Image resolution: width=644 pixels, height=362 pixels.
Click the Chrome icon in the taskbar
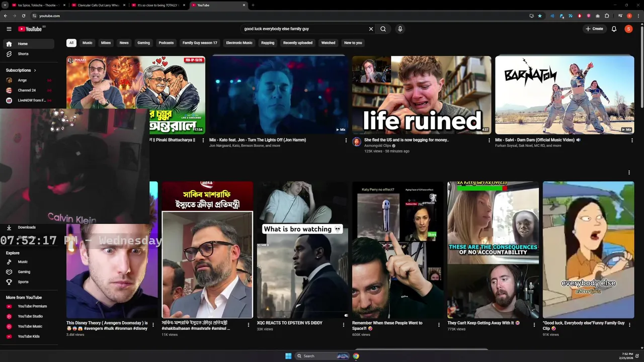coord(356,356)
